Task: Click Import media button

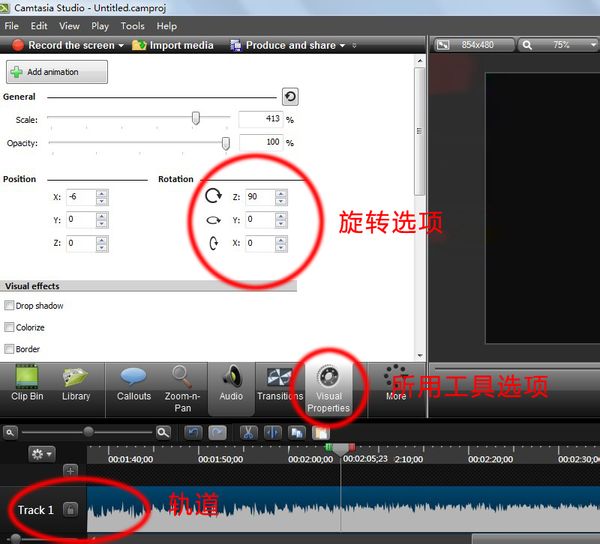Action: pos(173,45)
